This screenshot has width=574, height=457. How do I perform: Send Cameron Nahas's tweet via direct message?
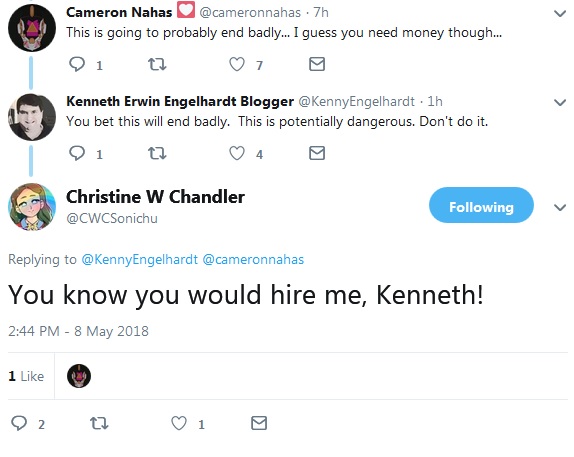317,64
